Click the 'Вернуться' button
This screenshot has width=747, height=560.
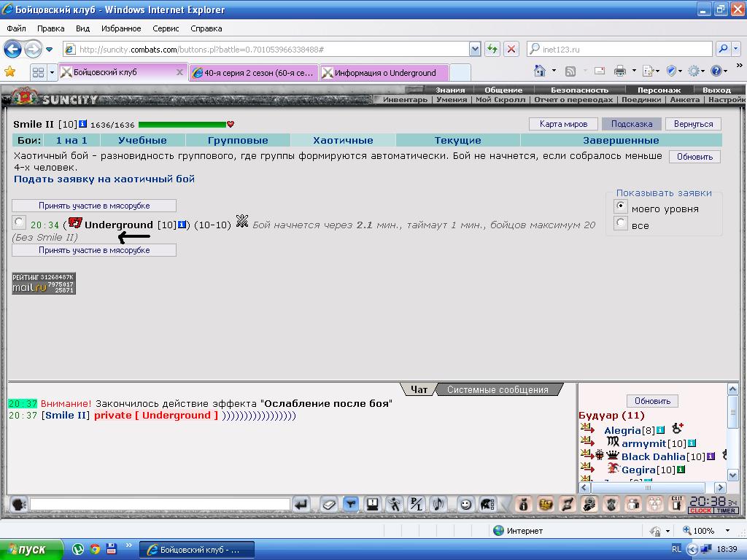[x=693, y=124]
